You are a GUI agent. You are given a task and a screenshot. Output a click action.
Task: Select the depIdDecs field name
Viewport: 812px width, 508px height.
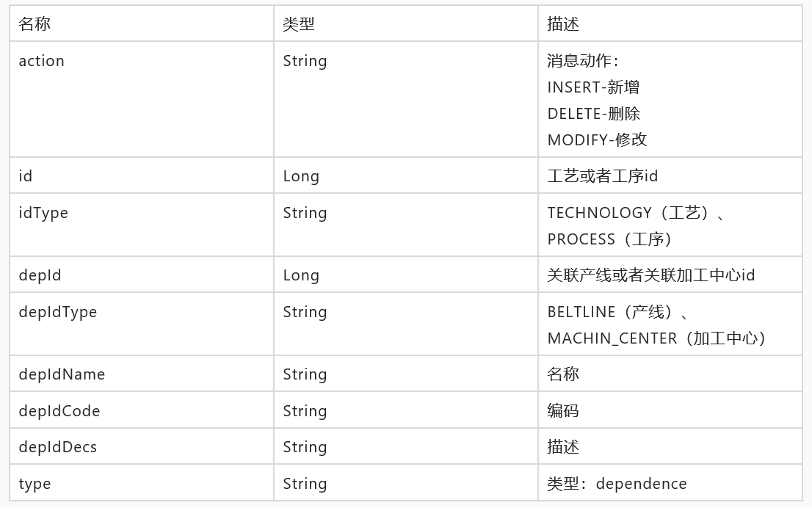pos(58,447)
